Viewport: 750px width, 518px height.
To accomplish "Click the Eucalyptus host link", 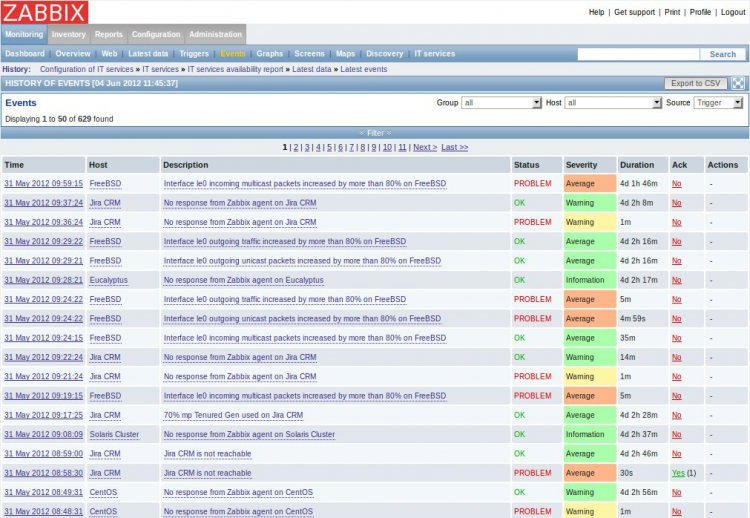I will (x=108, y=280).
